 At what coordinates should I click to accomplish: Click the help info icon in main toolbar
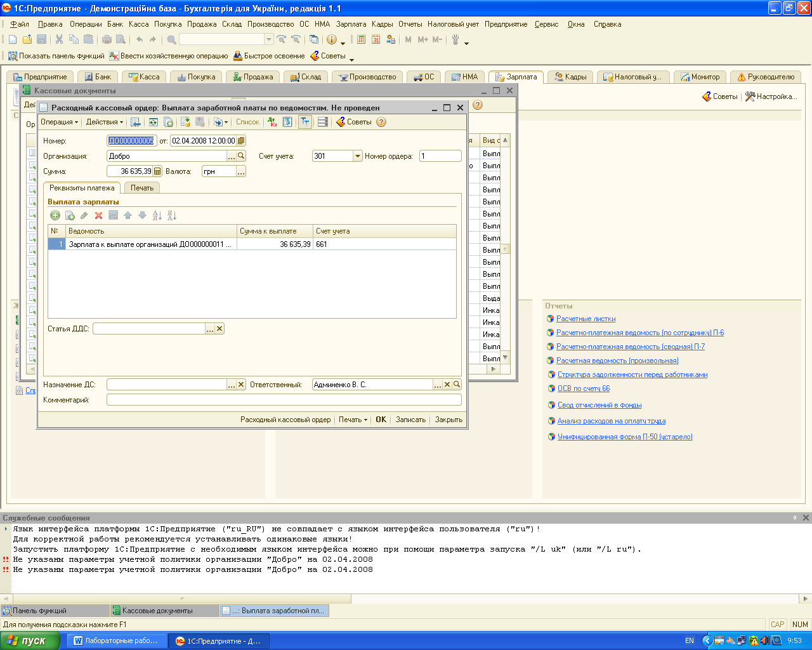click(332, 39)
